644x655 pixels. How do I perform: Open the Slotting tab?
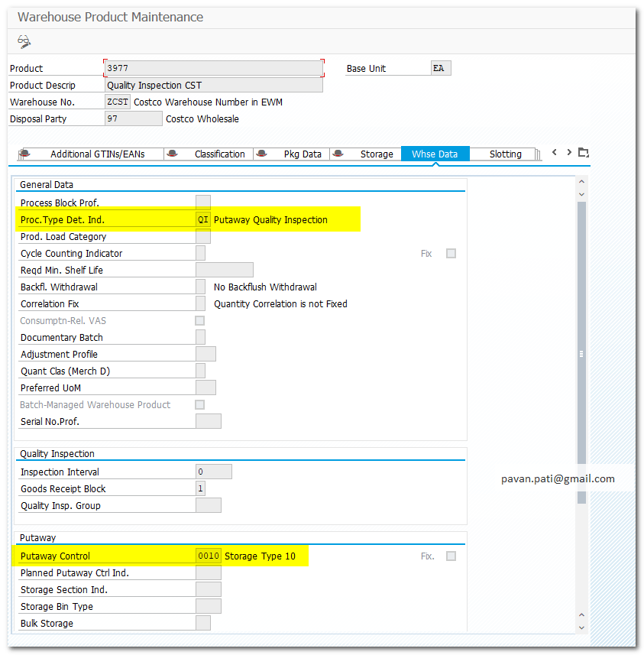click(x=505, y=154)
